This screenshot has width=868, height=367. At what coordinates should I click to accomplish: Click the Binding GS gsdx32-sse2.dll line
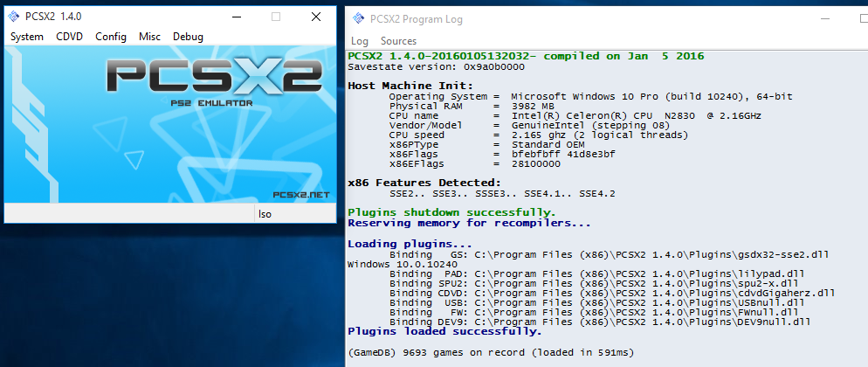609,254
